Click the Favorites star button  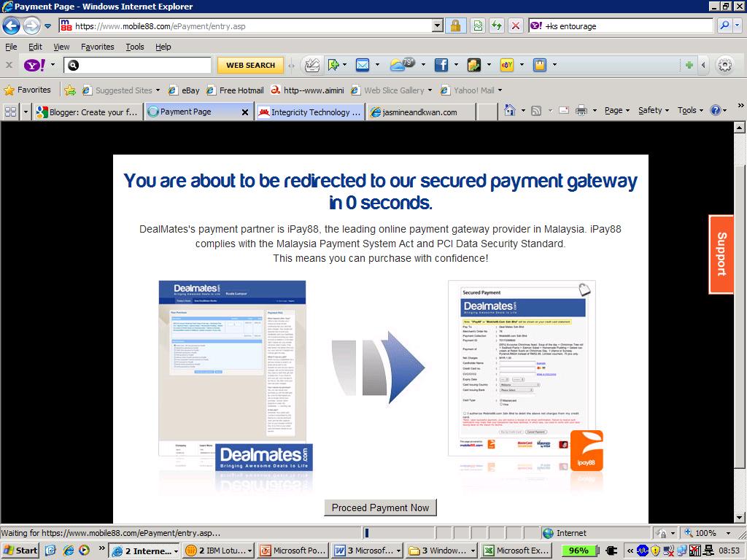tap(28, 90)
